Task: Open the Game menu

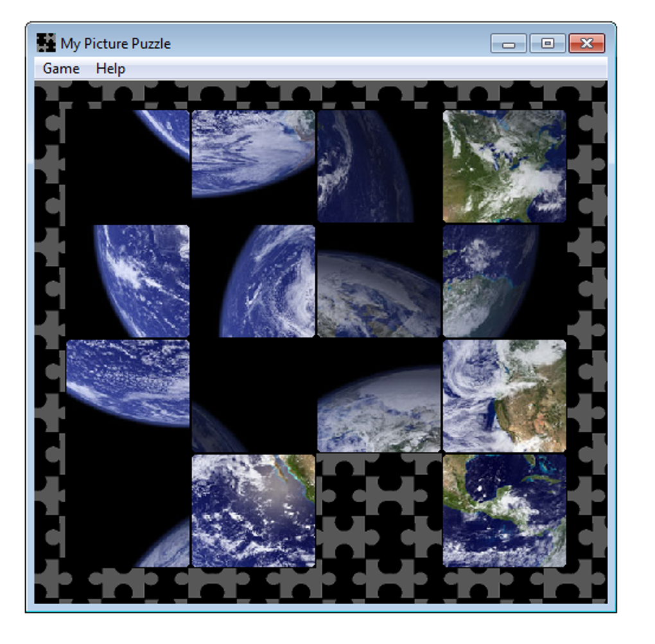Action: 61,69
